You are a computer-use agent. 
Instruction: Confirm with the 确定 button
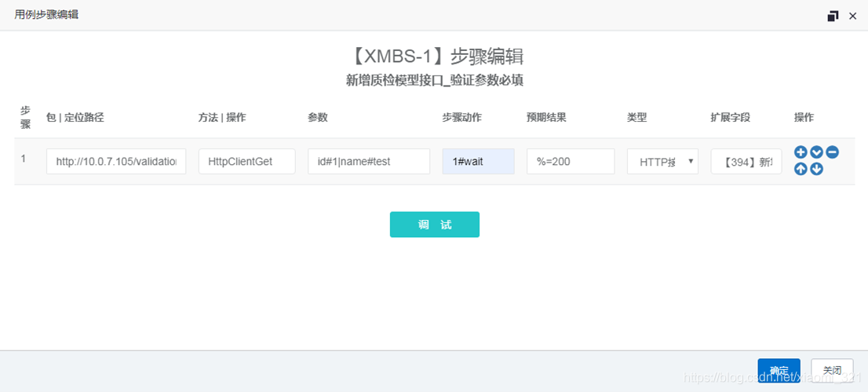779,370
